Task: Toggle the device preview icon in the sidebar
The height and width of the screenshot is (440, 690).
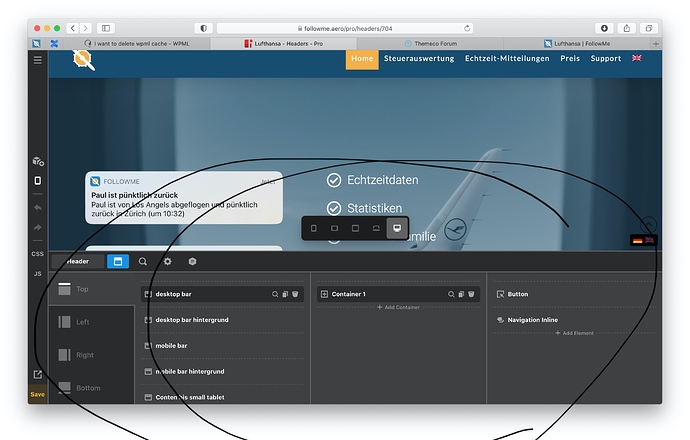Action: coord(38,180)
